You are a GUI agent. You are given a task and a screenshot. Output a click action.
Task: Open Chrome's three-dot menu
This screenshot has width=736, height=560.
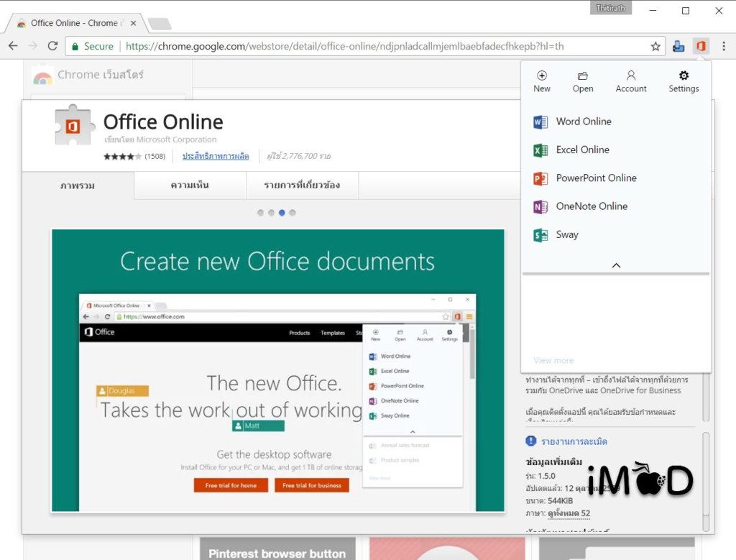[x=723, y=46]
